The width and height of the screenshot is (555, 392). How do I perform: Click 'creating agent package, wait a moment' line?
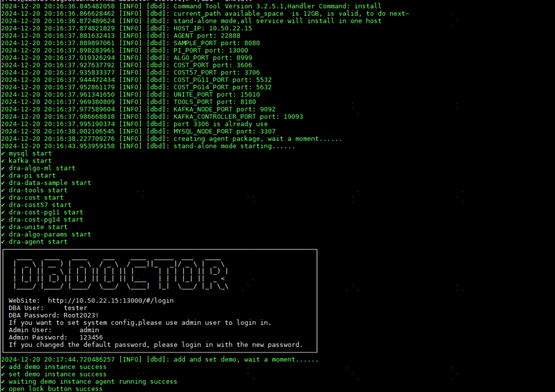[172, 139]
